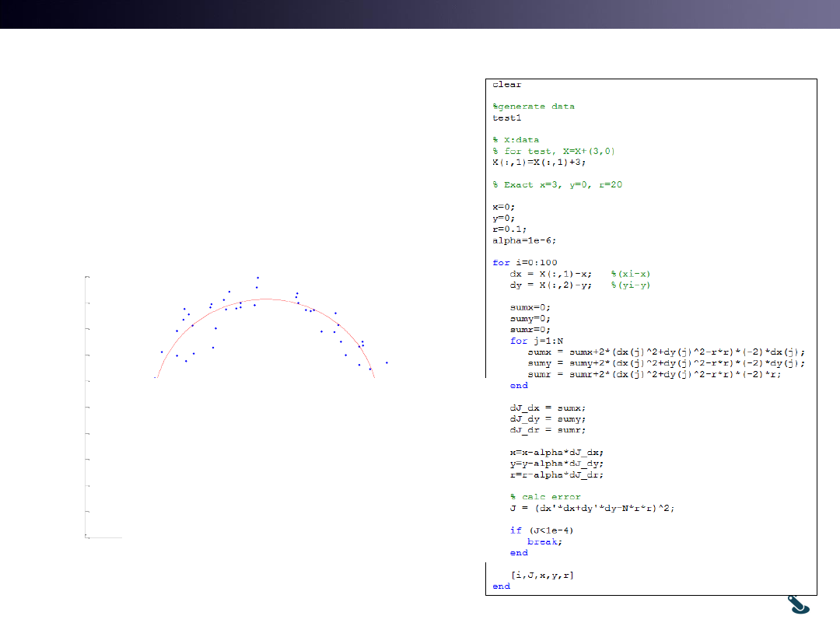The image size is (840, 630).
Task: Click the '% calc error' comment
Action: [x=545, y=496]
